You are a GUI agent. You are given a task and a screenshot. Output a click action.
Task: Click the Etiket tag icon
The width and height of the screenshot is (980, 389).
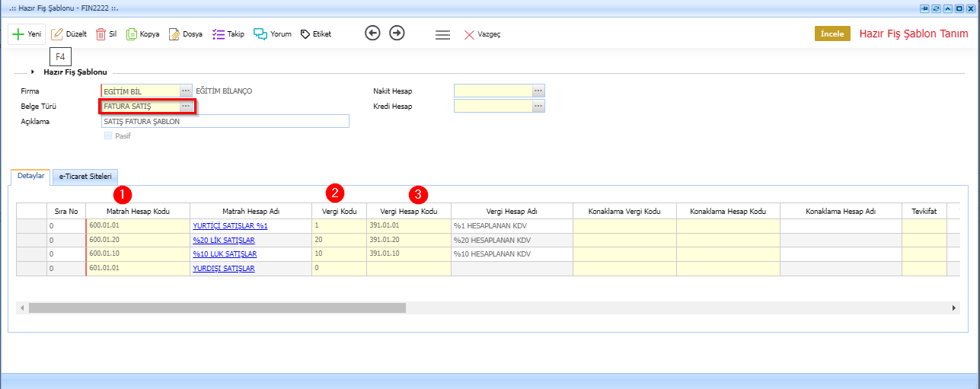305,34
